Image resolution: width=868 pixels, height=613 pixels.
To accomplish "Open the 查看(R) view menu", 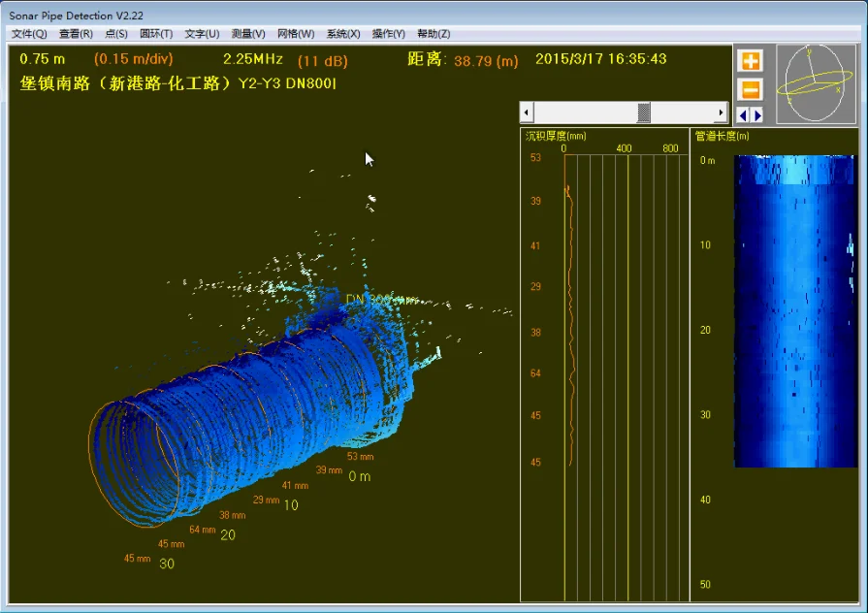I will point(74,33).
